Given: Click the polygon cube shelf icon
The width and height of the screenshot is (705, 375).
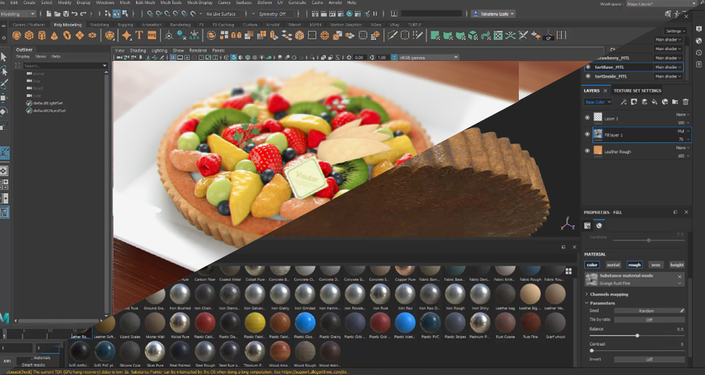Looking at the screenshot, I should coord(29,36).
